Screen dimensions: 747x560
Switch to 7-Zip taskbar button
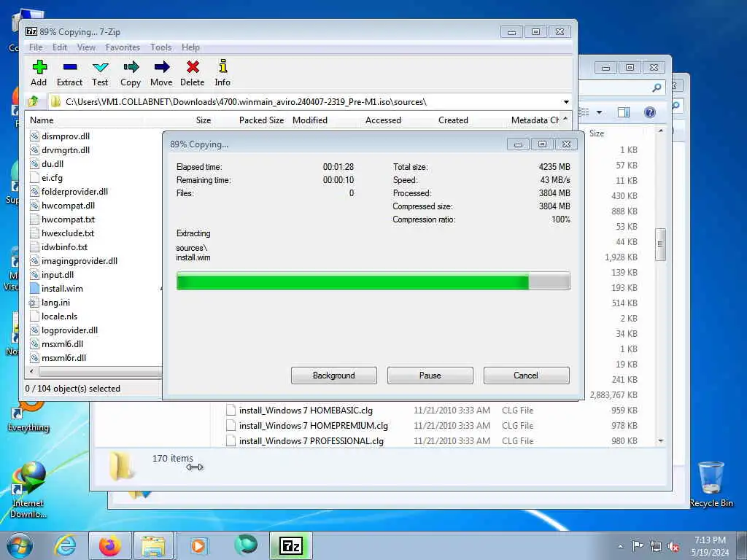point(291,545)
